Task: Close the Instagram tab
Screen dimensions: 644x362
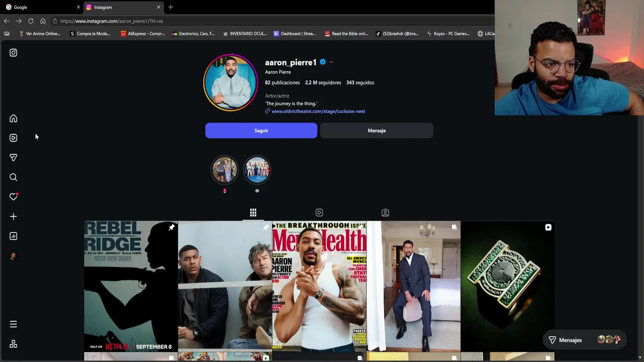Action: point(158,7)
